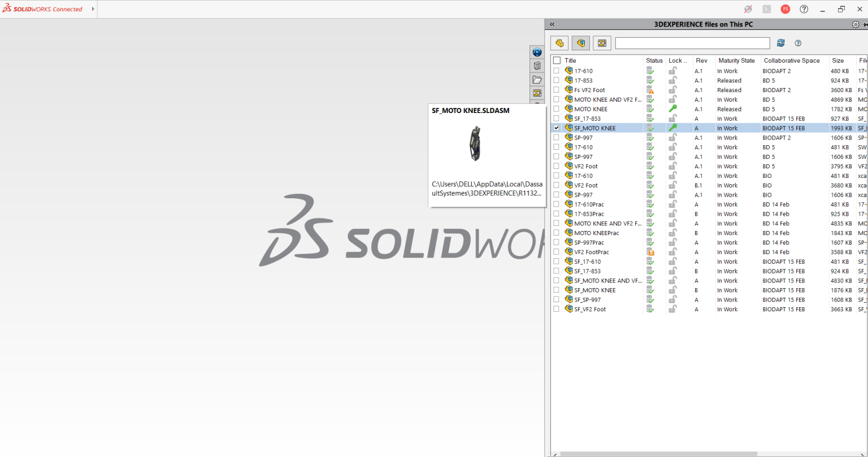Check the box for VF2 FootPrac
The height and width of the screenshot is (457, 868).
click(x=557, y=252)
